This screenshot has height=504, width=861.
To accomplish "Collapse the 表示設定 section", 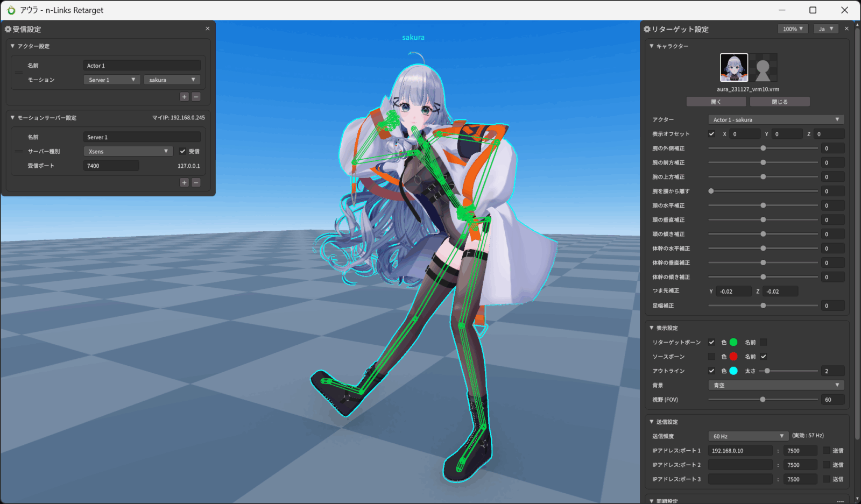I will (x=652, y=328).
